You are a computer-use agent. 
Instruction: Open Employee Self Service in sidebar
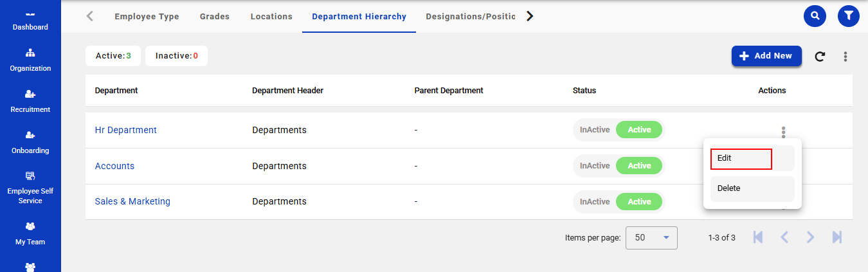[30, 188]
